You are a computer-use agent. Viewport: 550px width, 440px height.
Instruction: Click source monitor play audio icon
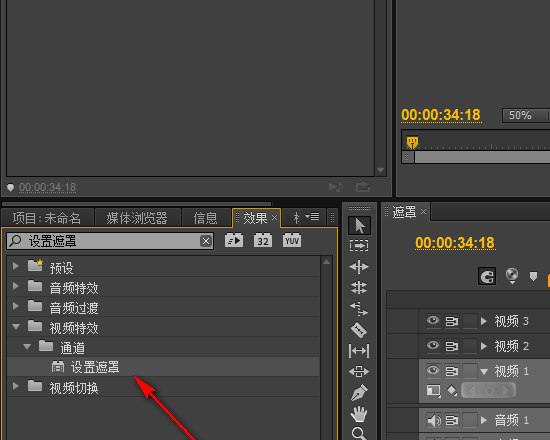[x=336, y=187]
